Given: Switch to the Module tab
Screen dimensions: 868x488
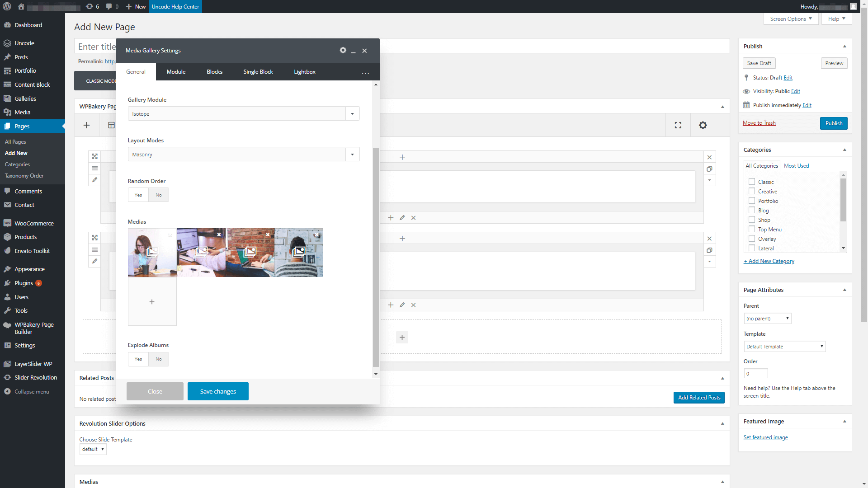Looking at the screenshot, I should [176, 72].
